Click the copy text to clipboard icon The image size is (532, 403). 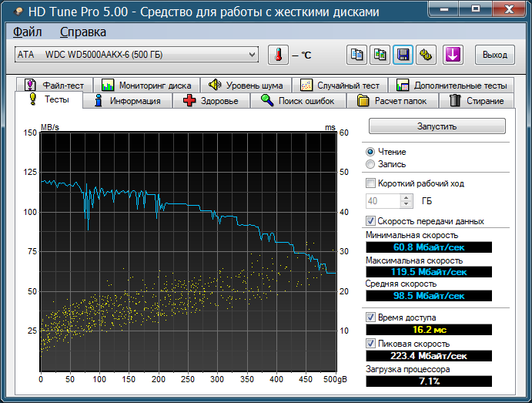tap(356, 55)
